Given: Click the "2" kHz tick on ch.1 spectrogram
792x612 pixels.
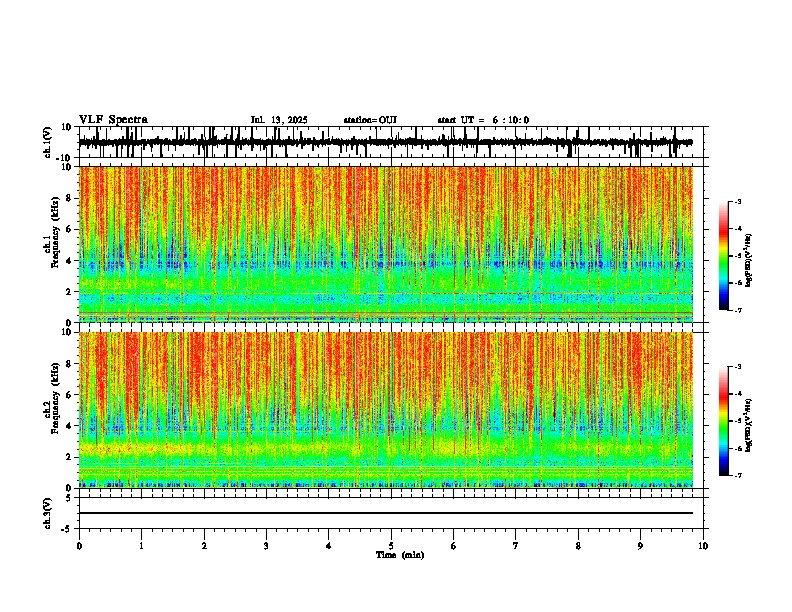Looking at the screenshot, I should (x=70, y=292).
